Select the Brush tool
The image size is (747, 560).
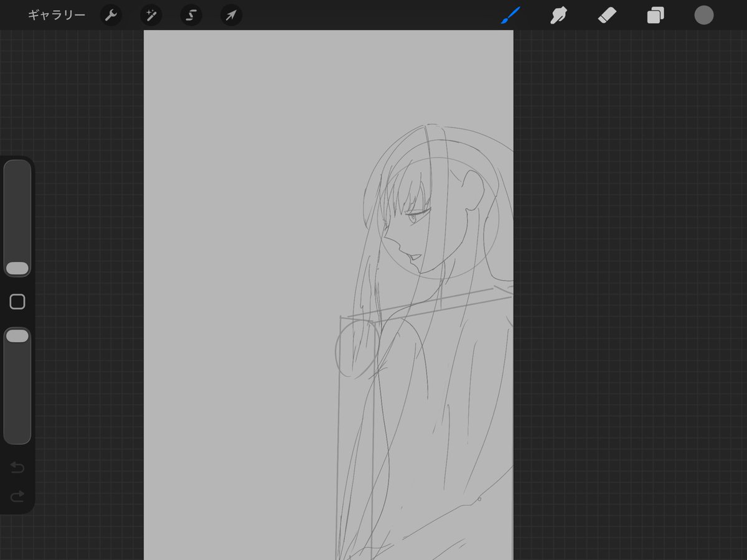(510, 15)
